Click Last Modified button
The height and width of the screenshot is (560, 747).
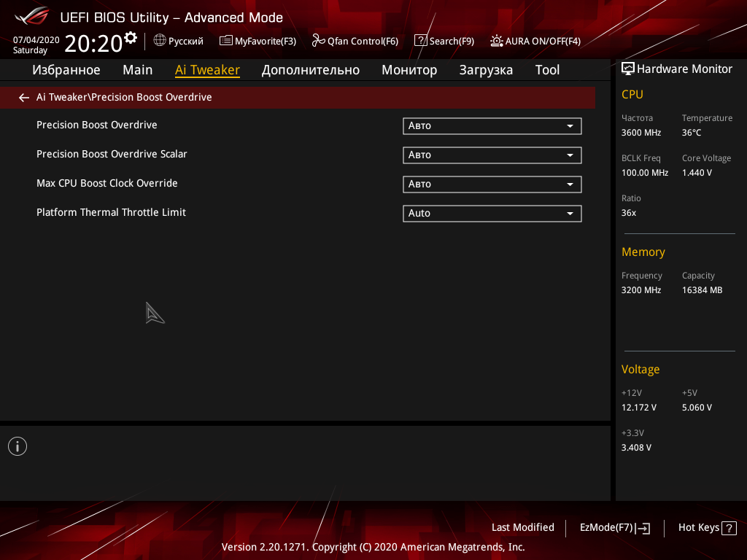pos(522,527)
